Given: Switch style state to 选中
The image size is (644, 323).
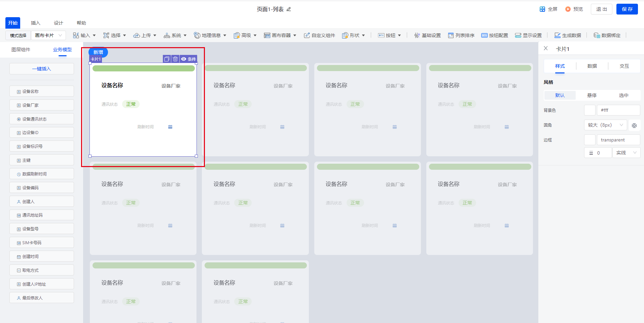Looking at the screenshot, I should tap(623, 95).
